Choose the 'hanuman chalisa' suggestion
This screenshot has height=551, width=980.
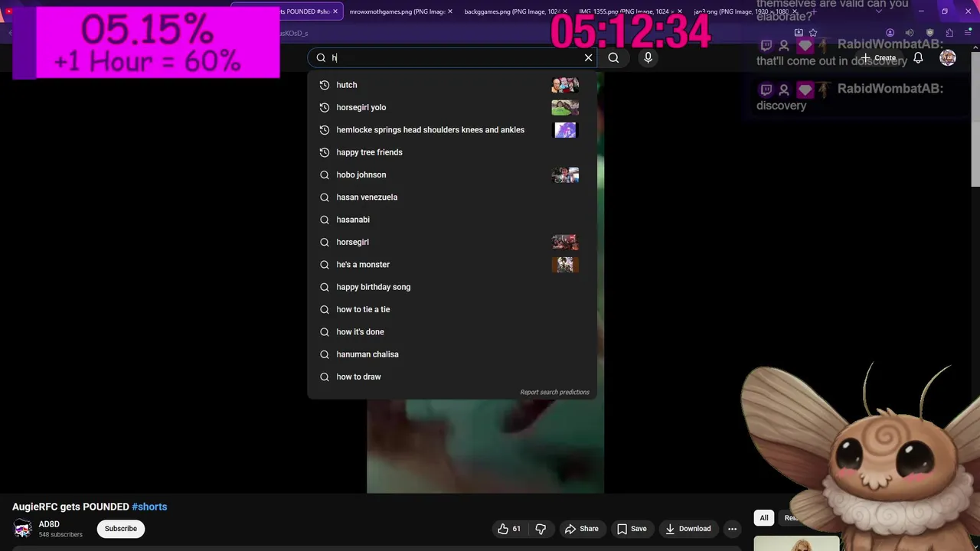(x=452, y=354)
